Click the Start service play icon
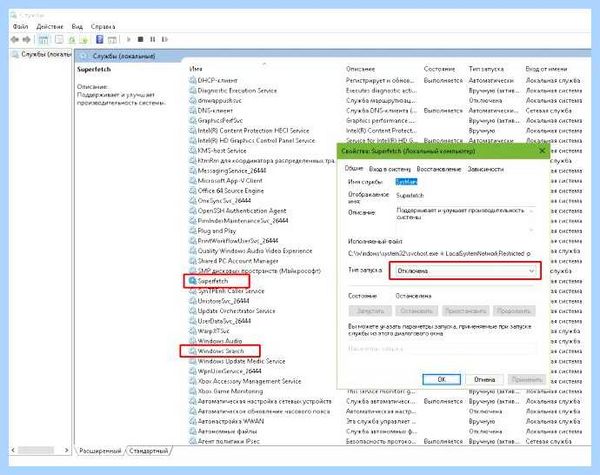The width and height of the screenshot is (600, 475). point(129,39)
